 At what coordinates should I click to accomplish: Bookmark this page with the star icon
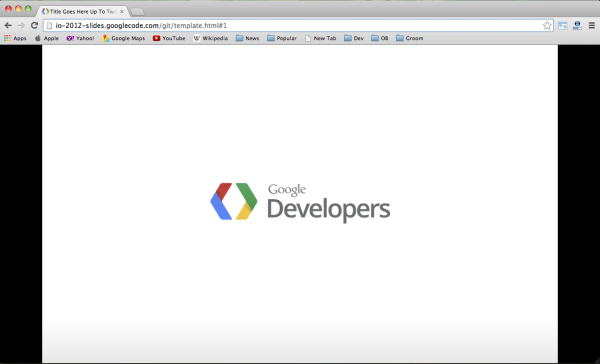pos(547,26)
